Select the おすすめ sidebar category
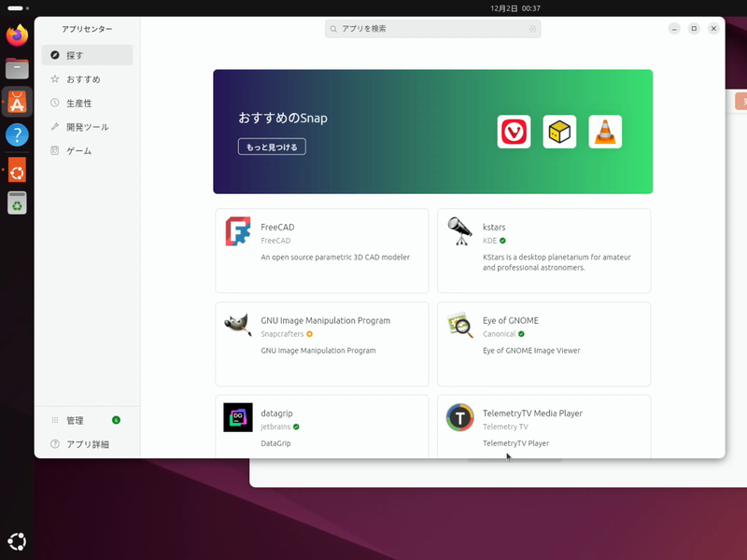 tap(87, 79)
